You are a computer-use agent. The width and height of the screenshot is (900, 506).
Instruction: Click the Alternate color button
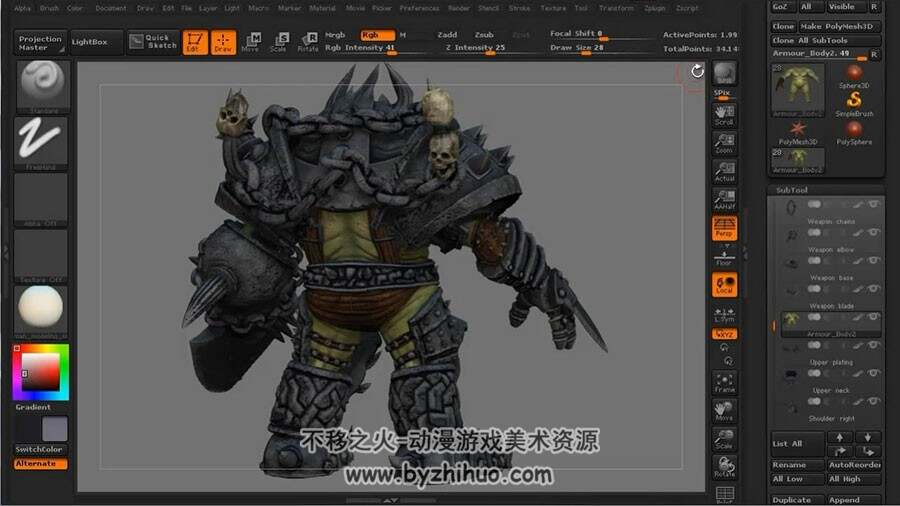coord(40,464)
